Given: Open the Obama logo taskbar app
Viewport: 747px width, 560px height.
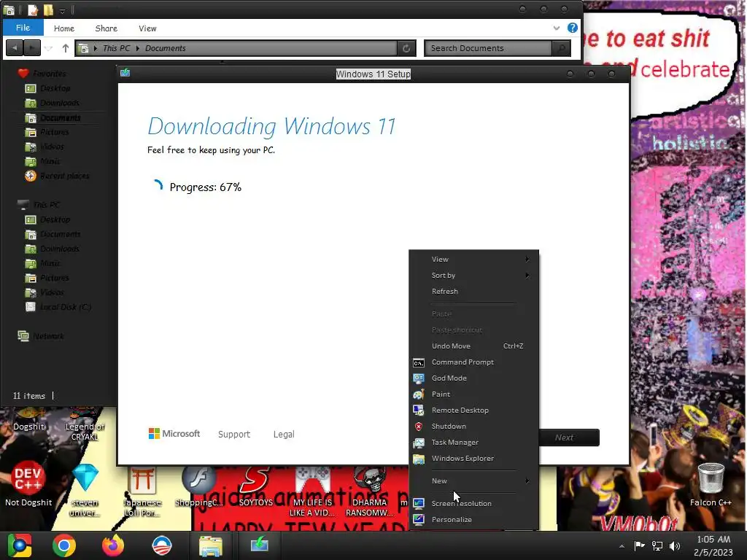Looking at the screenshot, I should point(162,545).
